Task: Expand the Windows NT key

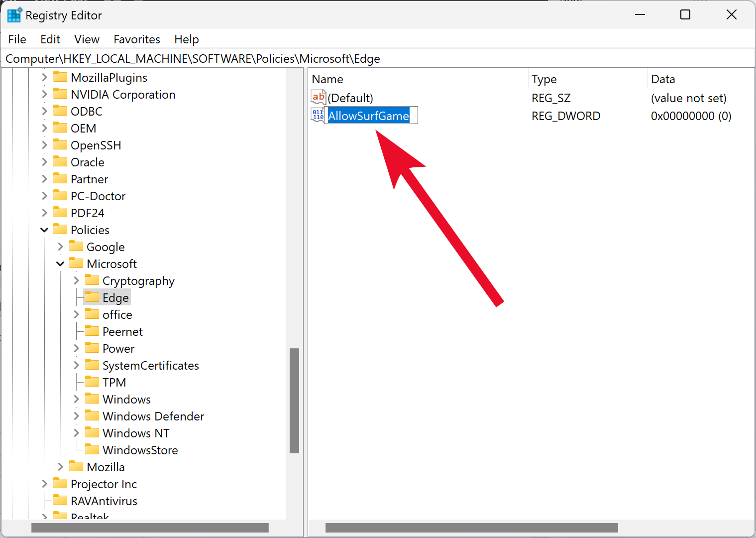Action: [76, 433]
